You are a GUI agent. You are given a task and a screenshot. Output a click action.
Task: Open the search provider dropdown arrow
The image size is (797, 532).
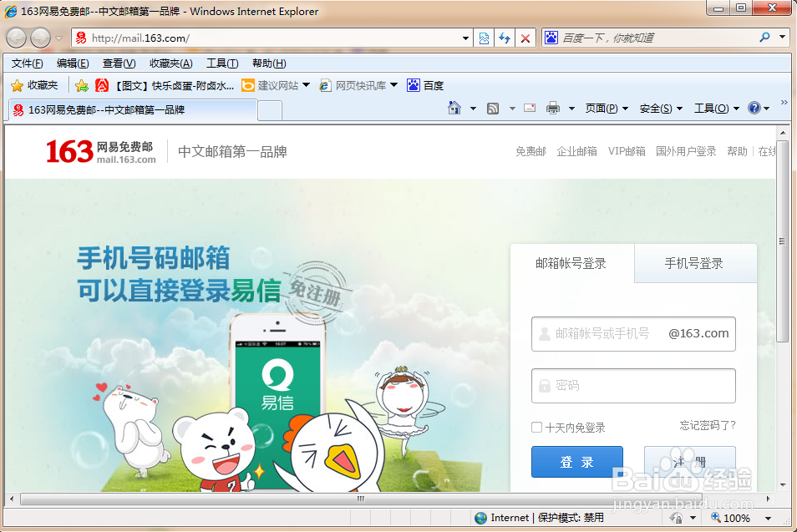[x=783, y=37]
